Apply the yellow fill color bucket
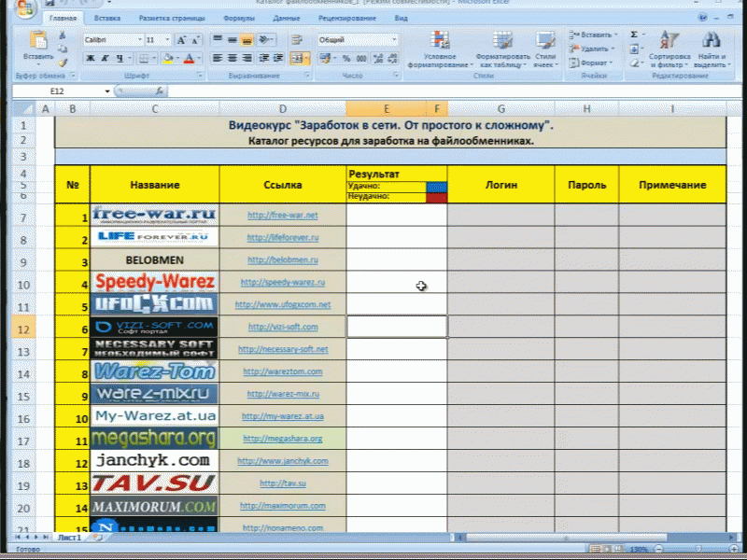The width and height of the screenshot is (747, 560). point(167,58)
